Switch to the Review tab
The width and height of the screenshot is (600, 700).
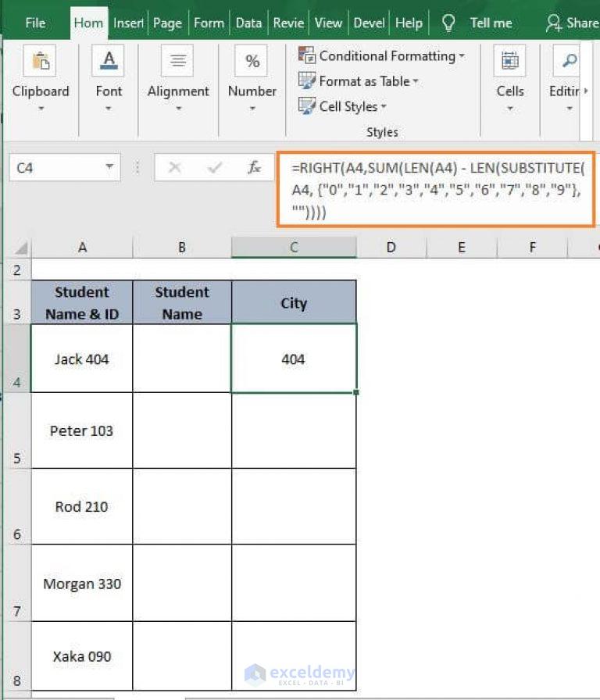pos(288,23)
